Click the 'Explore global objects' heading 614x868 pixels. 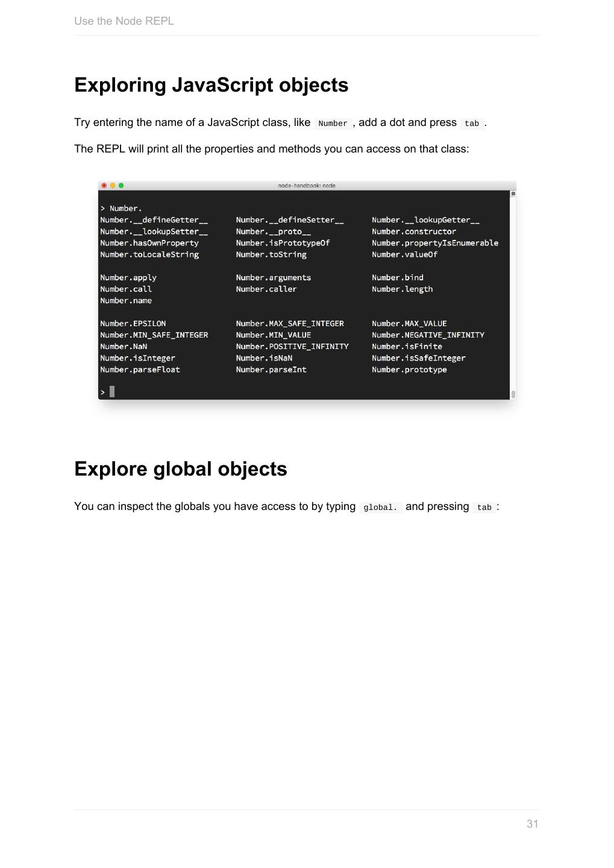[181, 469]
